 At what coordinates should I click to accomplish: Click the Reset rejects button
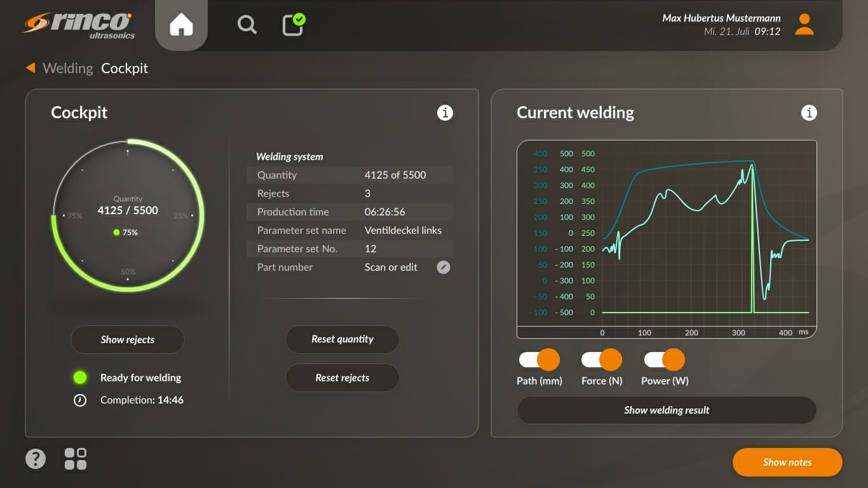click(x=342, y=378)
